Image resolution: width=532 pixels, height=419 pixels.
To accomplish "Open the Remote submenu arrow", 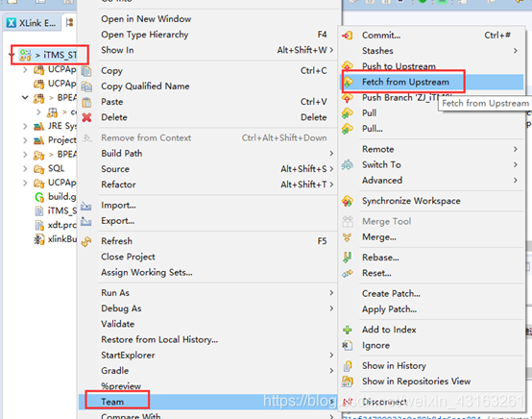I will coord(516,149).
